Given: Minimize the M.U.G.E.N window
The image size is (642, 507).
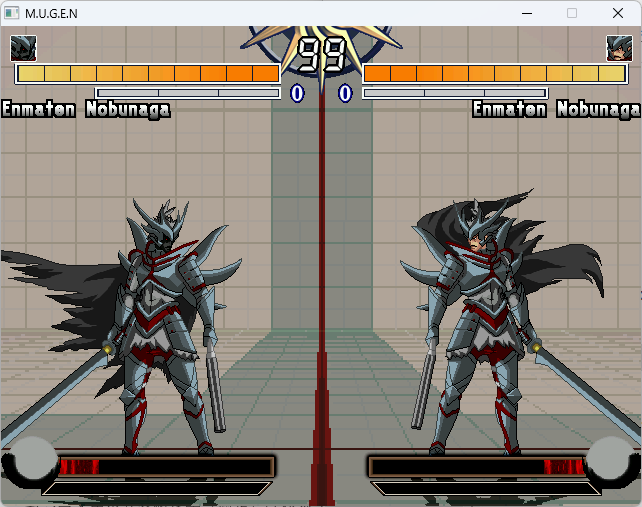Looking at the screenshot, I should click(x=527, y=13).
